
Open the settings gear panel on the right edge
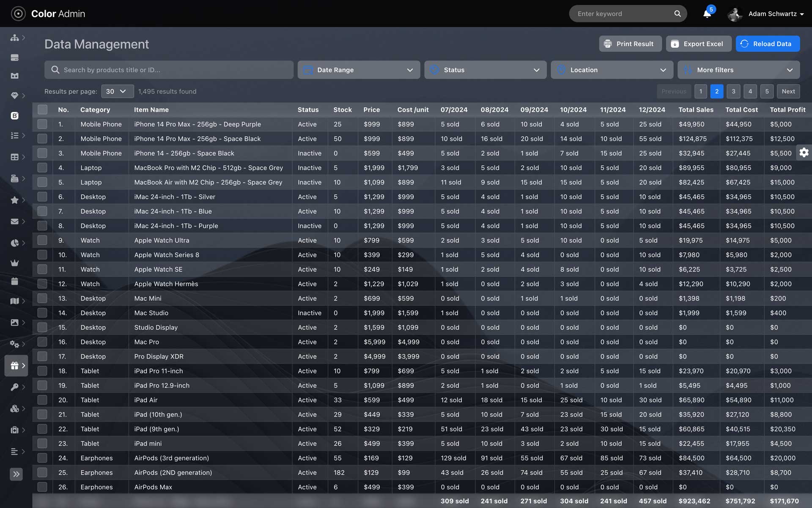pyautogui.click(x=804, y=152)
